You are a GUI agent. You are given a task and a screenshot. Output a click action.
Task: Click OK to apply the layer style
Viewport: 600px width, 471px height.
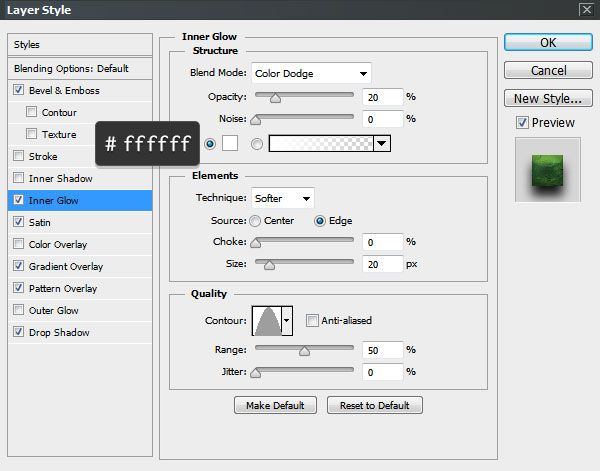coord(548,42)
